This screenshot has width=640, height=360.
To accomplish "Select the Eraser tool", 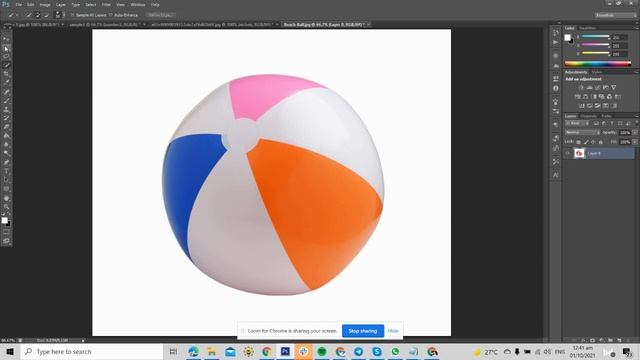I will pos(6,127).
